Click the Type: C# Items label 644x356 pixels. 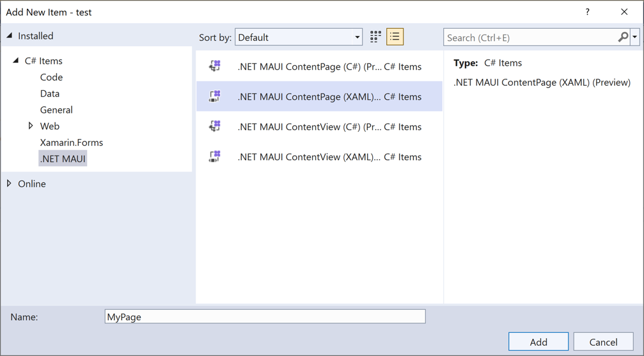(487, 63)
